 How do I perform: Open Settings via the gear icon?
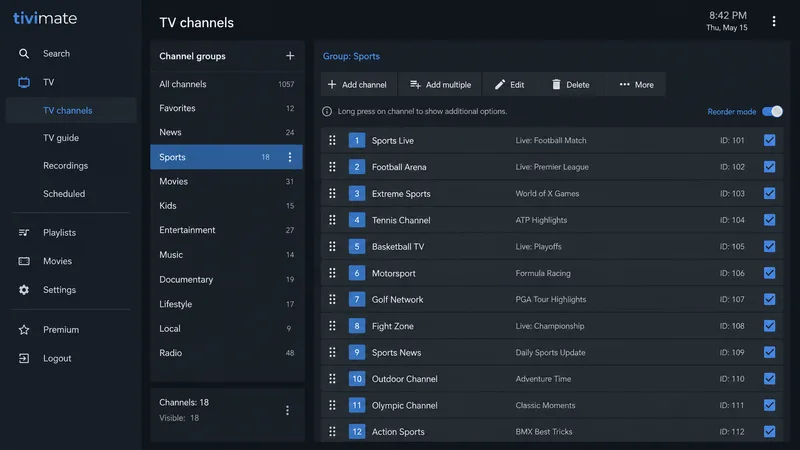click(x=24, y=290)
